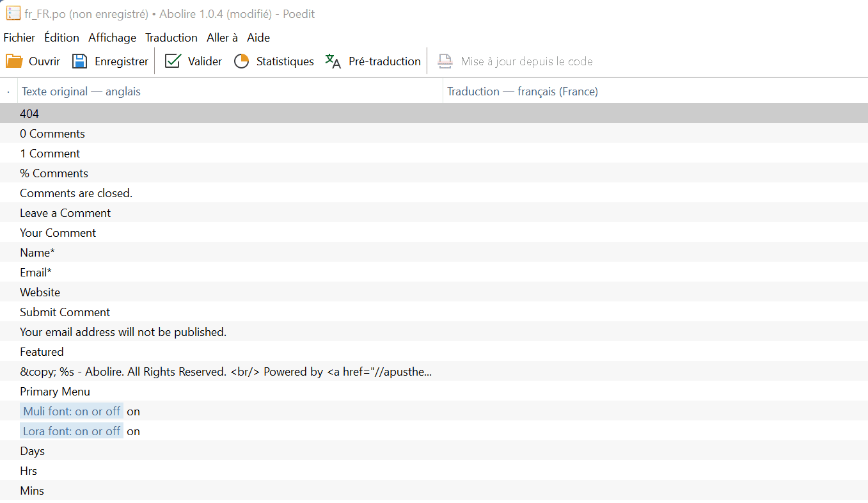The image size is (868, 503).
Task: Click the Valider checkmark icon
Action: point(173,61)
